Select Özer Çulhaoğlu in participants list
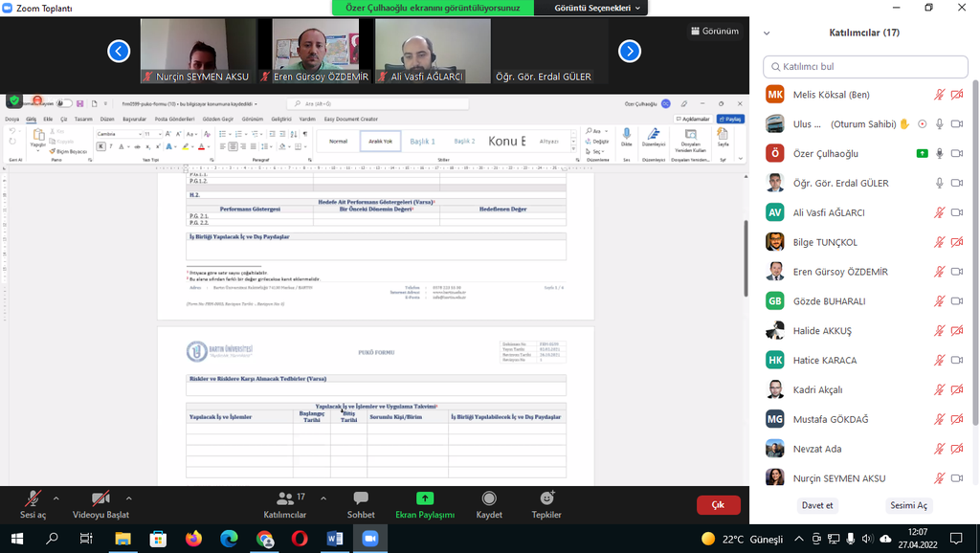This screenshot has height=553, width=980. tap(825, 154)
